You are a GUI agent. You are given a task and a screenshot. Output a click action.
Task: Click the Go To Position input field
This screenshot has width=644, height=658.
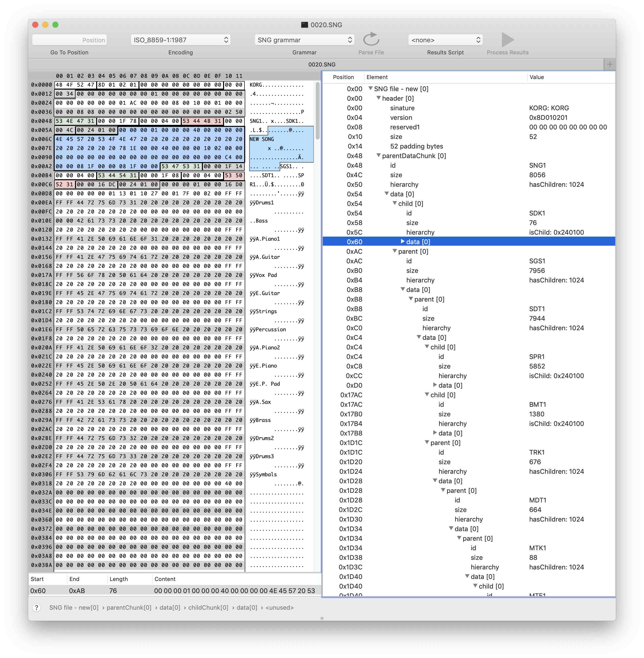[x=69, y=40]
